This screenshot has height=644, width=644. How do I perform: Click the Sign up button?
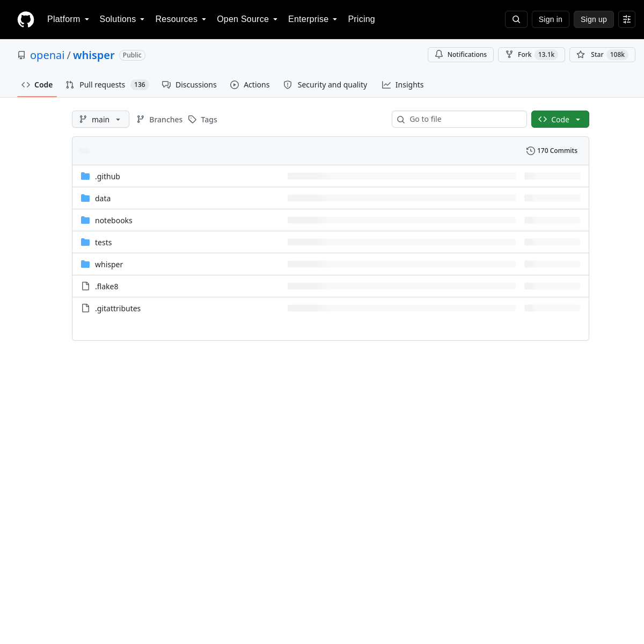(x=594, y=19)
